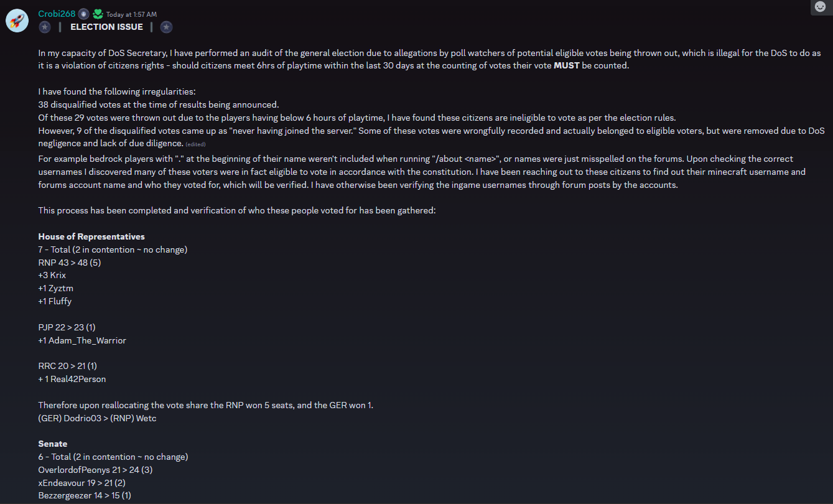
Task: Click the green leaf badge icon
Action: coord(98,14)
